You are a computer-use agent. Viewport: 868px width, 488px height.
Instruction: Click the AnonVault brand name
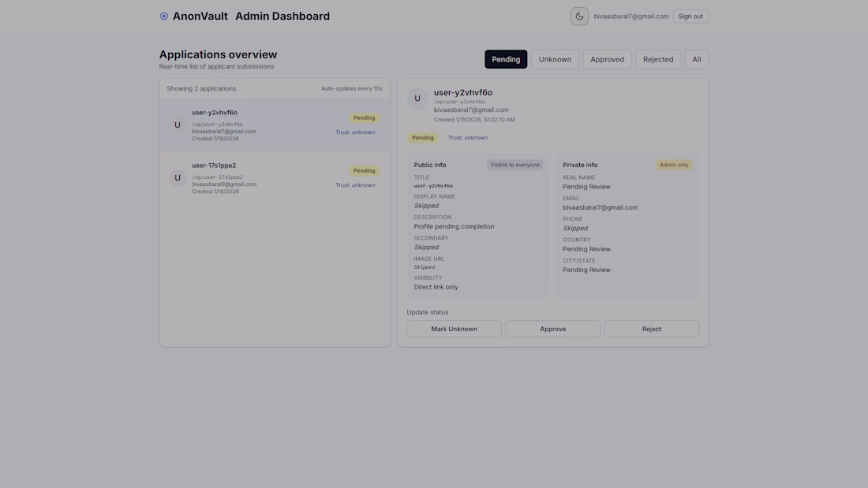200,16
